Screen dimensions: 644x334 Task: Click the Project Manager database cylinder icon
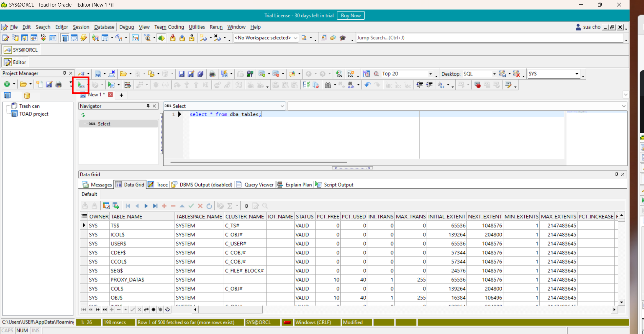[x=27, y=96]
